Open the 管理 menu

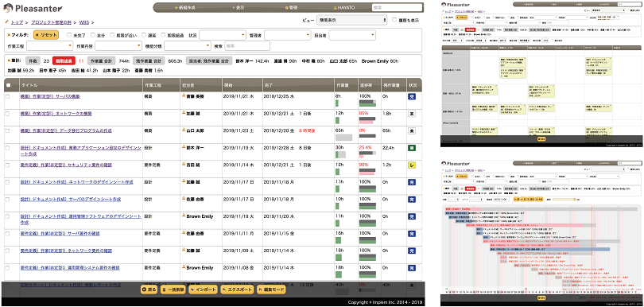(x=291, y=7)
